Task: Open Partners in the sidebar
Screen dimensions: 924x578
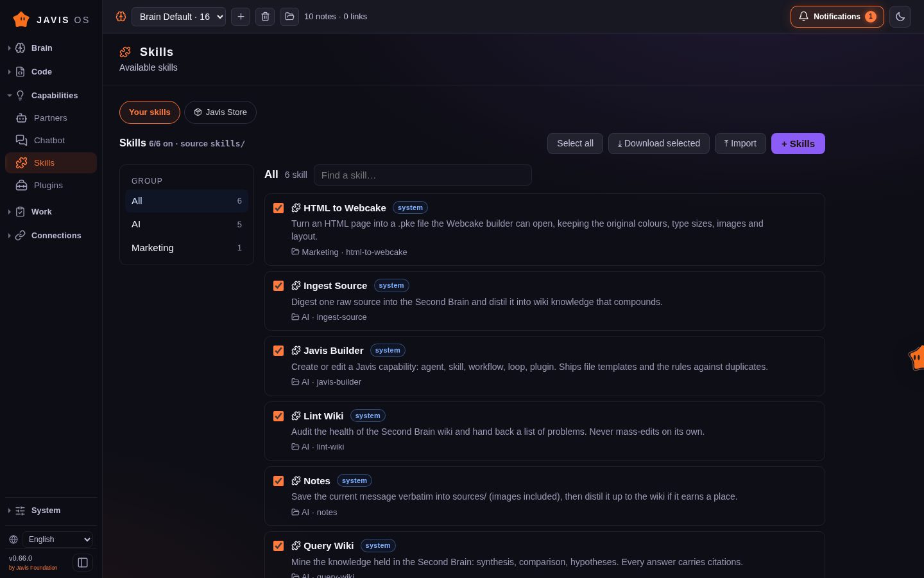Action: pyautogui.click(x=51, y=118)
